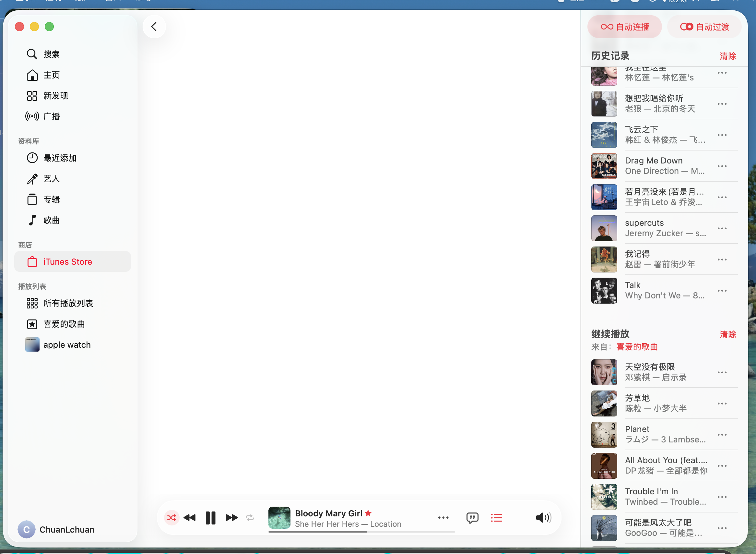Go back to the previous track
The height and width of the screenshot is (554, 756).
[190, 518]
